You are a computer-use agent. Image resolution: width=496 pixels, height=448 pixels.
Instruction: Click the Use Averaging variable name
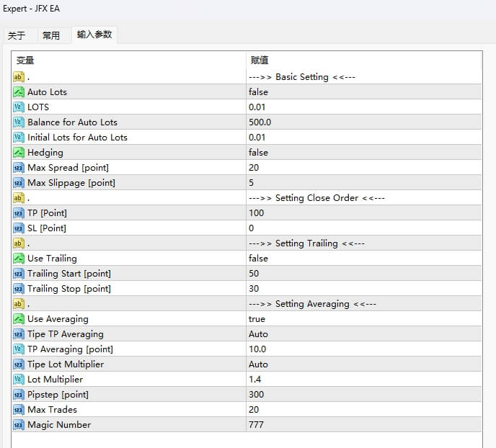[x=58, y=319]
